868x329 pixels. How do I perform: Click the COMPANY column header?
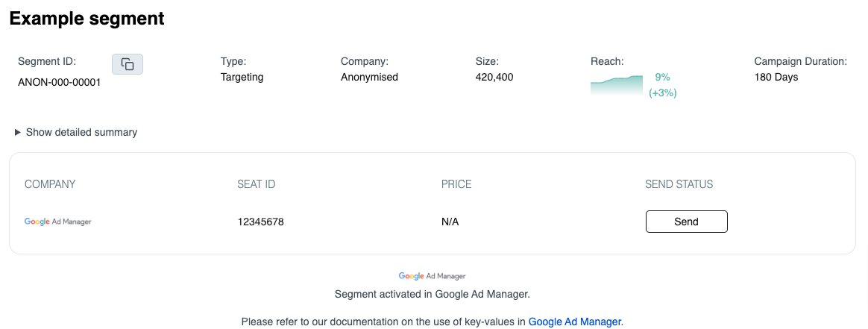tap(50, 184)
